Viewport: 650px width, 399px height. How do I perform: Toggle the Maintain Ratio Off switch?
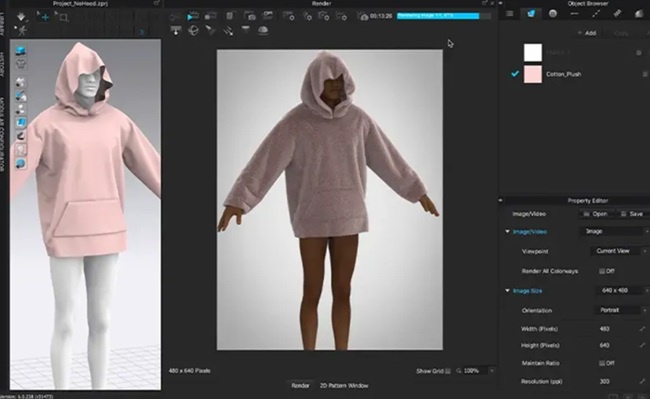pos(607,363)
